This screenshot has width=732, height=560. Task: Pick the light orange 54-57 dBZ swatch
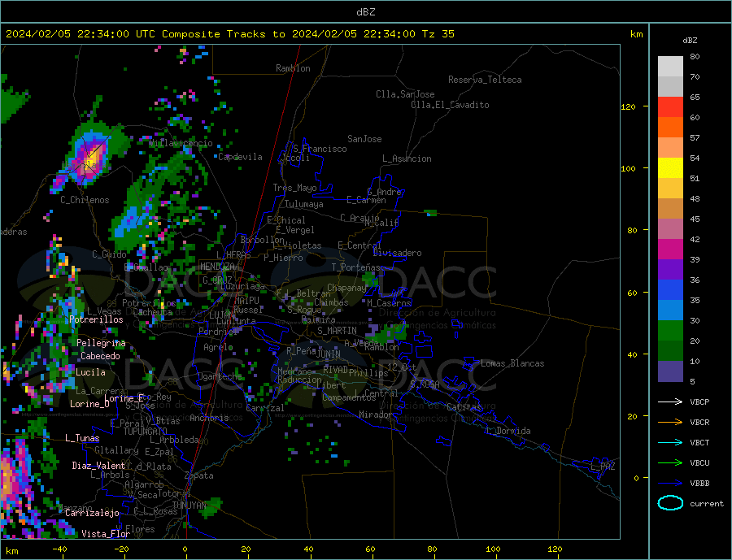[670, 148]
